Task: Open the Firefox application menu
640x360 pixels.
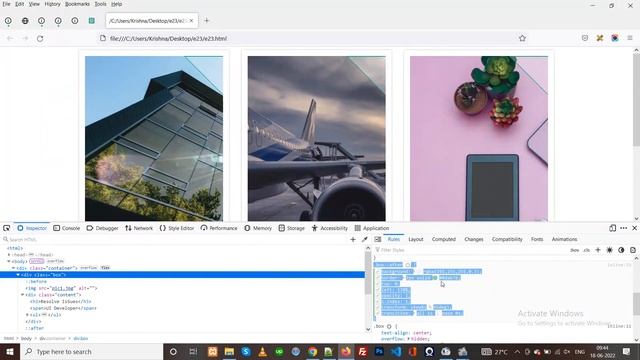Action: click(630, 38)
